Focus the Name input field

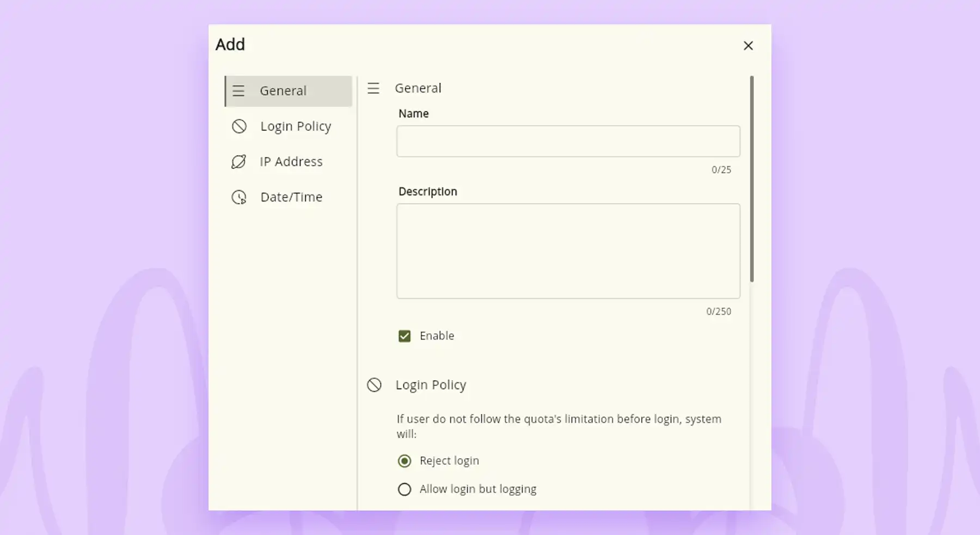pos(568,142)
